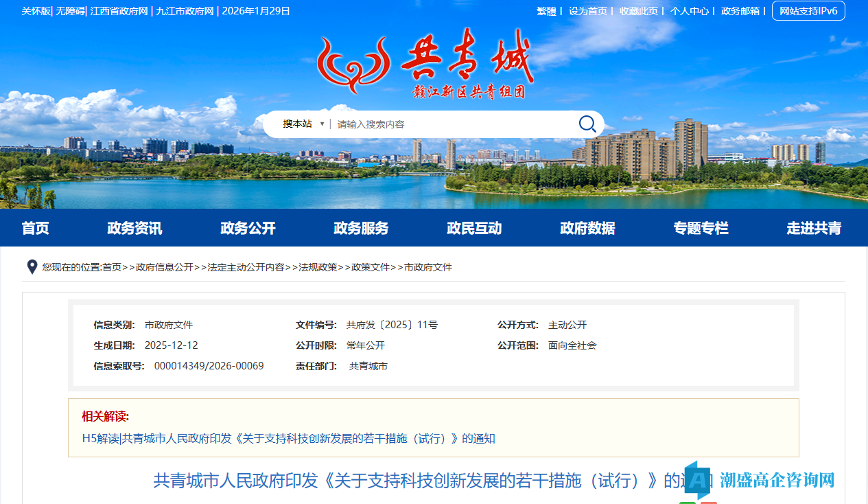Click the 网站支持IPv6 button

click(x=808, y=10)
